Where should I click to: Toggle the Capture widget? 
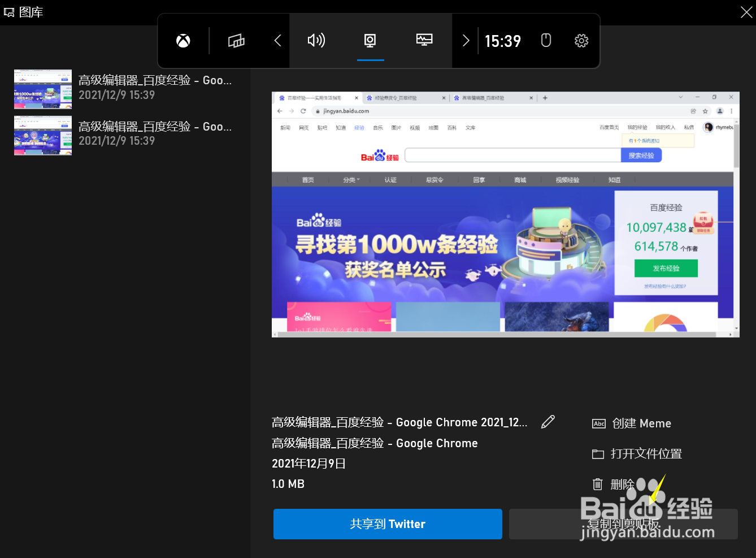[x=370, y=41]
